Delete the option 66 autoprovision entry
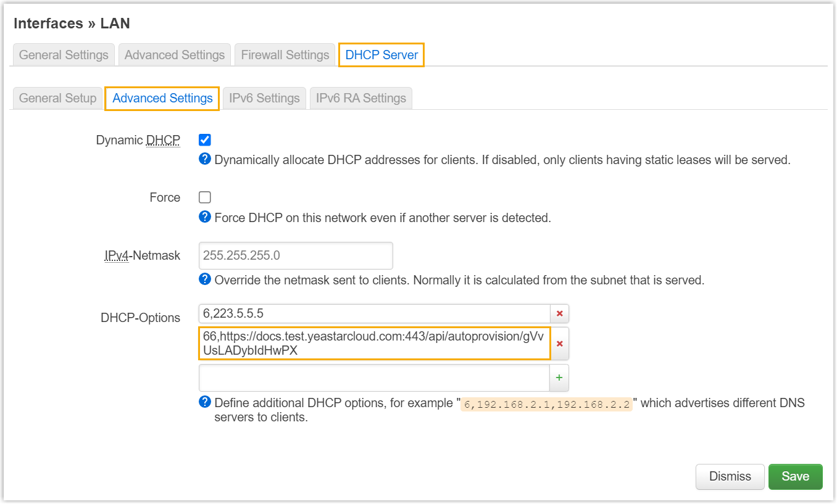 click(x=559, y=344)
